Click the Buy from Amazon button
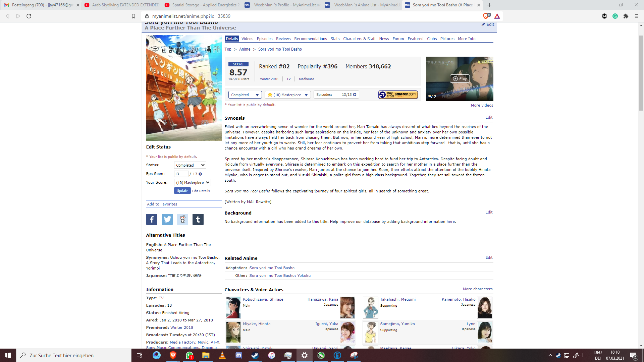Screen dimensions: 644x362 pos(398,95)
